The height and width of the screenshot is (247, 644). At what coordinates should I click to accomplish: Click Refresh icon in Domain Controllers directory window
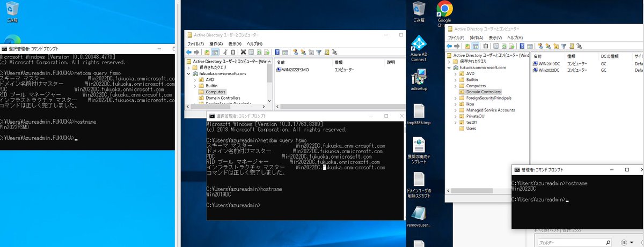coord(504,46)
